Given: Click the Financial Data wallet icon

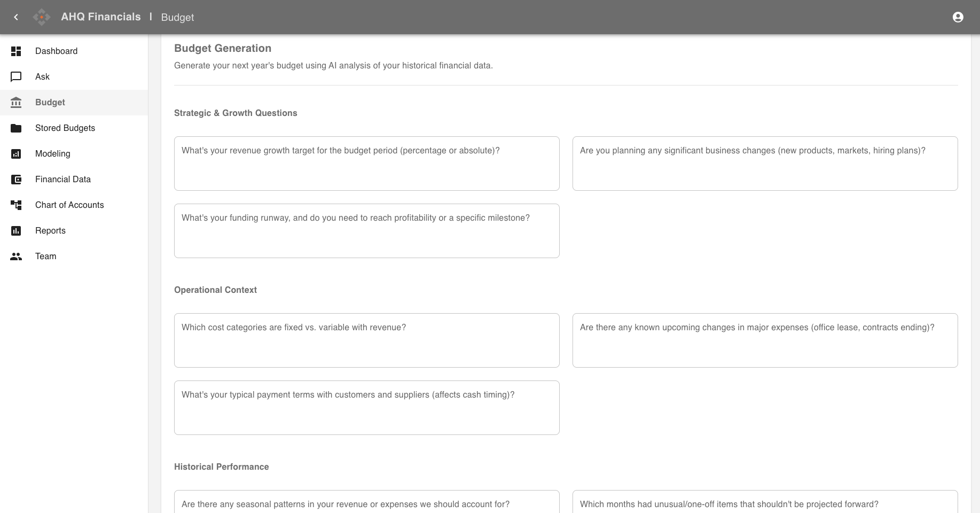Looking at the screenshot, I should [x=16, y=180].
